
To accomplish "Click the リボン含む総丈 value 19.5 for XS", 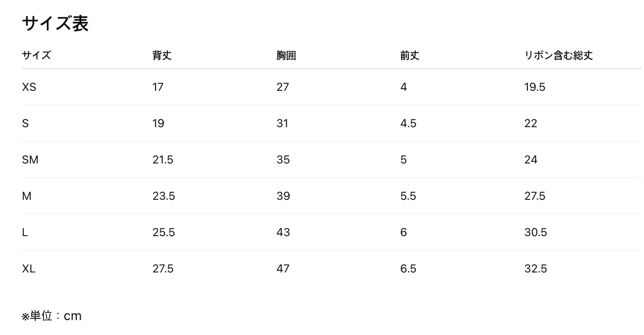I will [535, 87].
